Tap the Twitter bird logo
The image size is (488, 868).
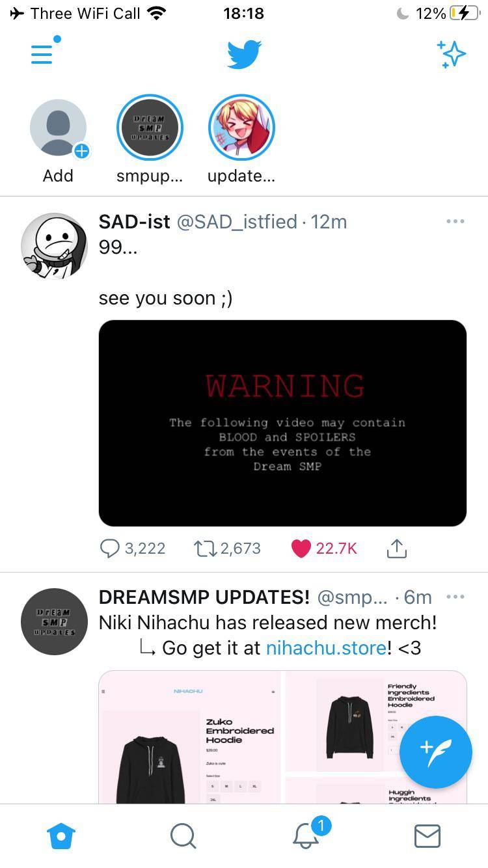tap(244, 54)
